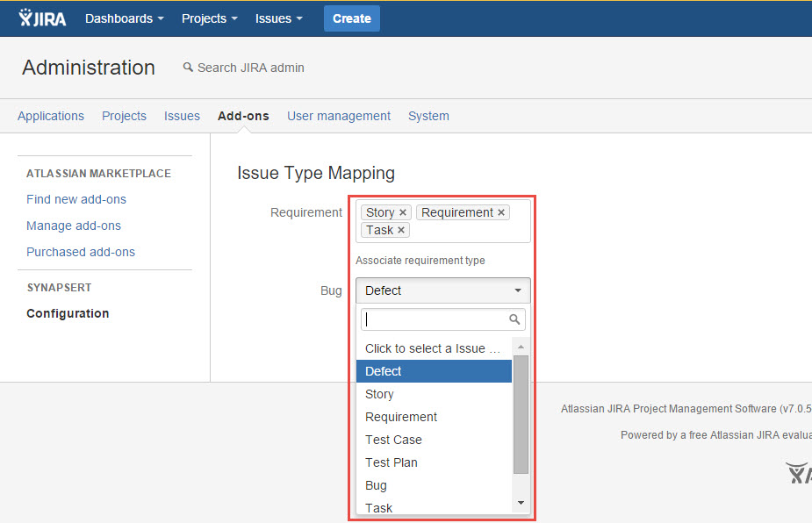Click the dropdown list scroll-up arrow
Image resolution: width=812 pixels, height=523 pixels.
point(521,347)
